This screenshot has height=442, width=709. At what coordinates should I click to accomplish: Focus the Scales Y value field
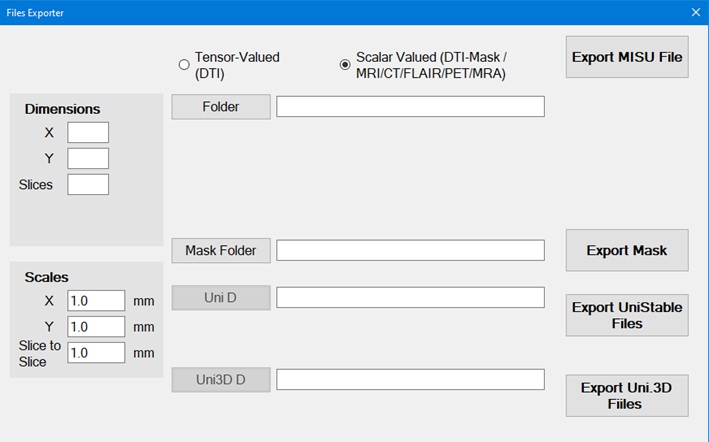click(96, 327)
